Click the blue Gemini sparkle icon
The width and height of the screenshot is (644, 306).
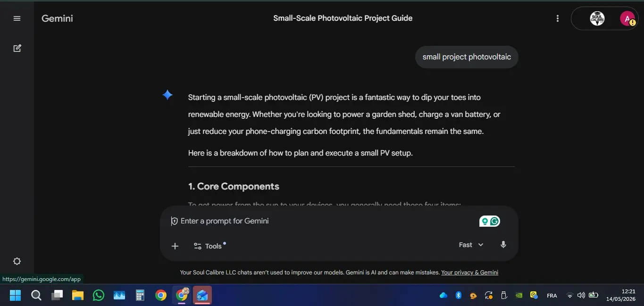tap(167, 95)
